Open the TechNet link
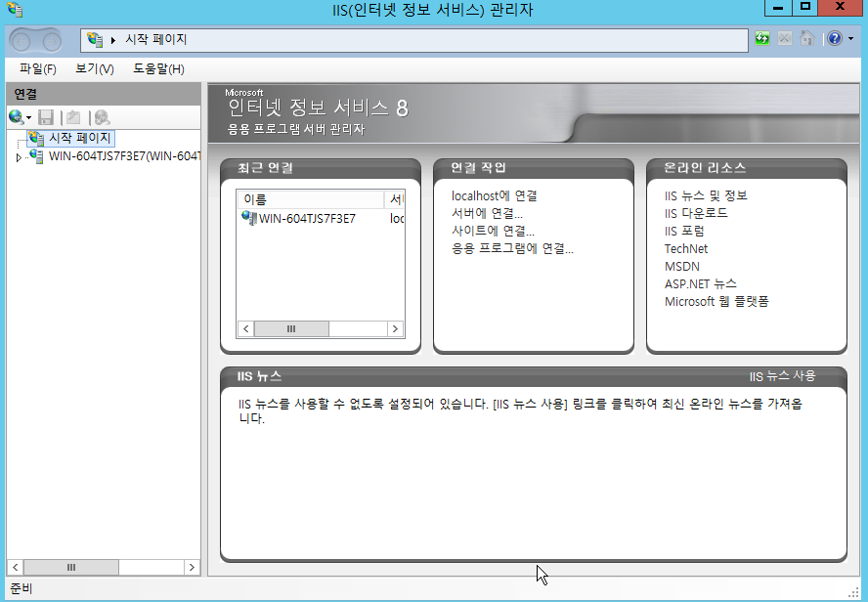This screenshot has height=602, width=868. (x=686, y=249)
